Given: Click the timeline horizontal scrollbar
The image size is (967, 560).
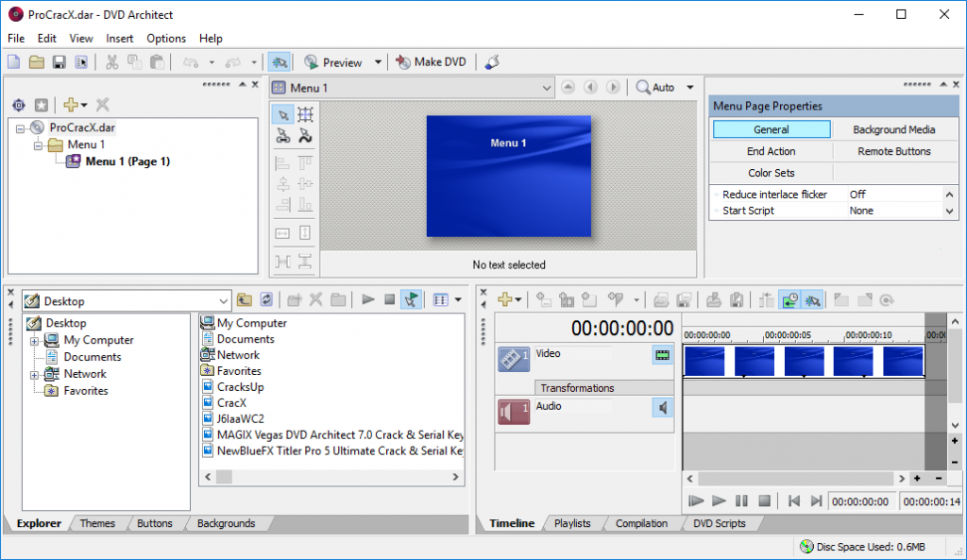Looking at the screenshot, I should pos(795,479).
